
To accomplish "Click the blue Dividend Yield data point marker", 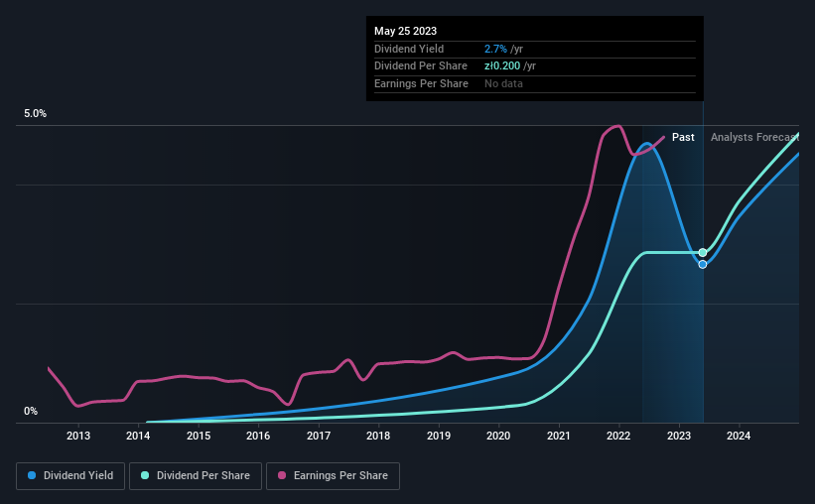I will pyautogui.click(x=703, y=265).
